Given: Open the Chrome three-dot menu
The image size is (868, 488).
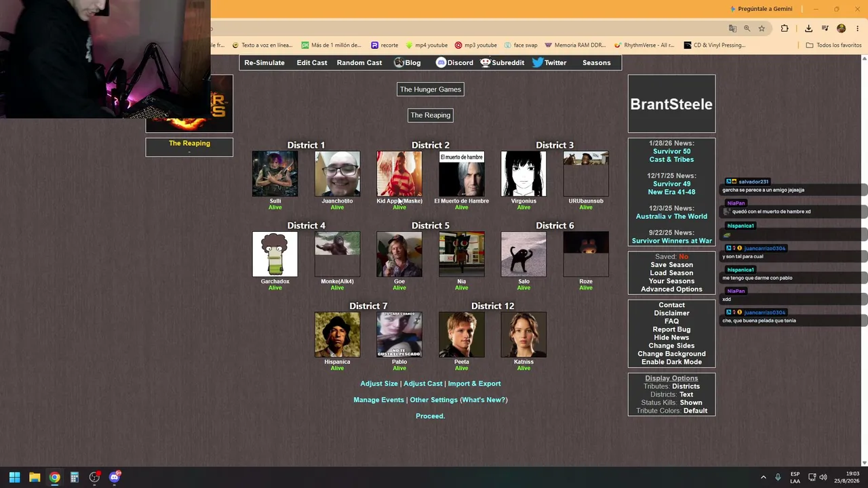Looking at the screenshot, I should [x=858, y=28].
